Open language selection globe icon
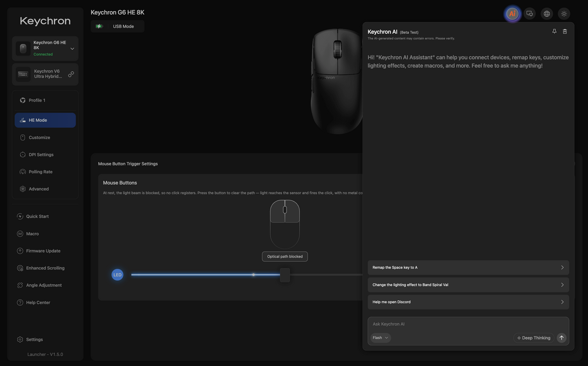Screen dimensions: 588x366 point(547,14)
